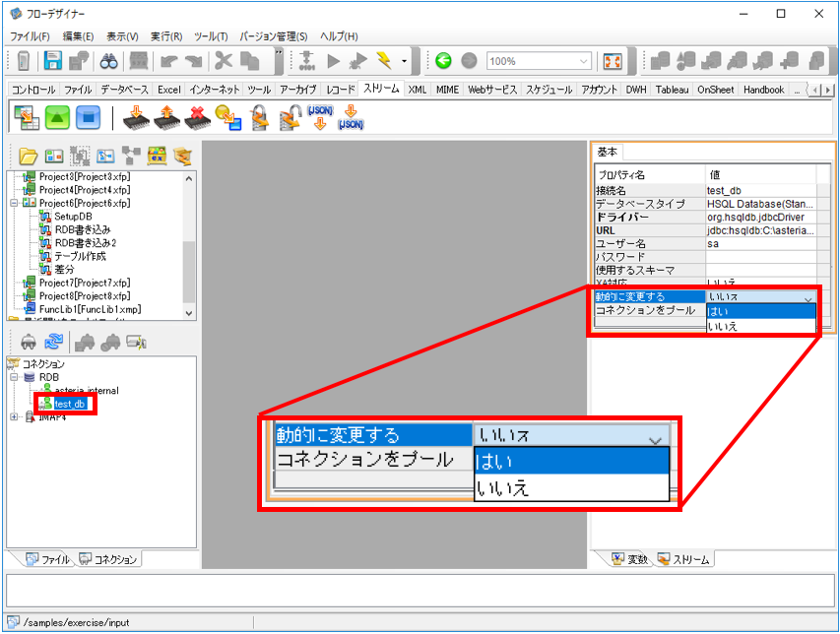840x634 pixels.
Task: Click the open folder icon in project pane
Action: pyautogui.click(x=28, y=156)
